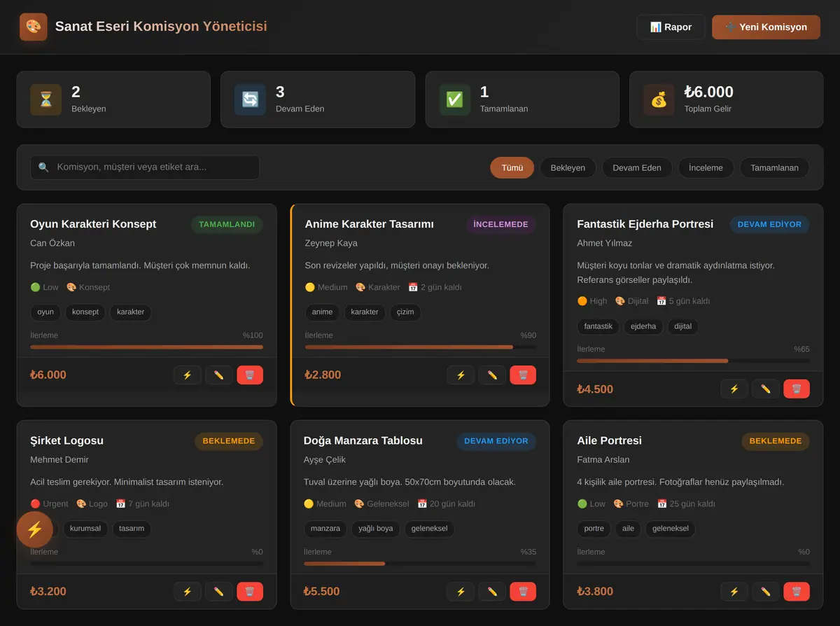Click the TAMAMLANDI status badge
This screenshot has width=840, height=626.
point(227,225)
